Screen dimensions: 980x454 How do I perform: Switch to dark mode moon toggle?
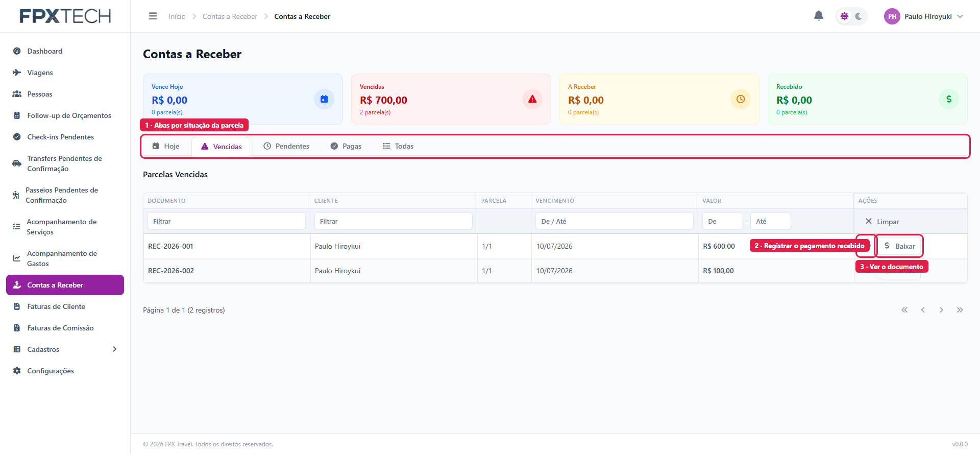[x=859, y=16]
